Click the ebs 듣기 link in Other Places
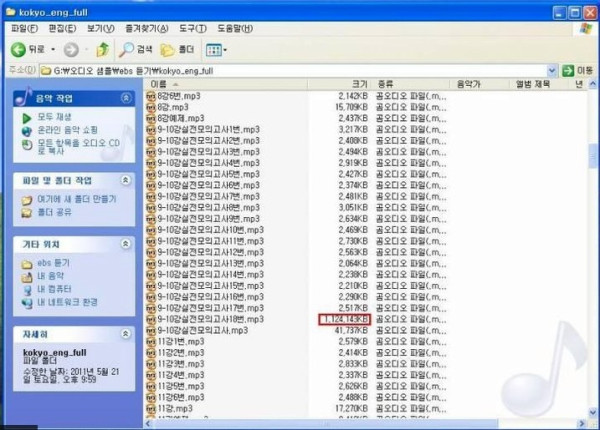The width and height of the screenshot is (600, 430). (x=54, y=263)
